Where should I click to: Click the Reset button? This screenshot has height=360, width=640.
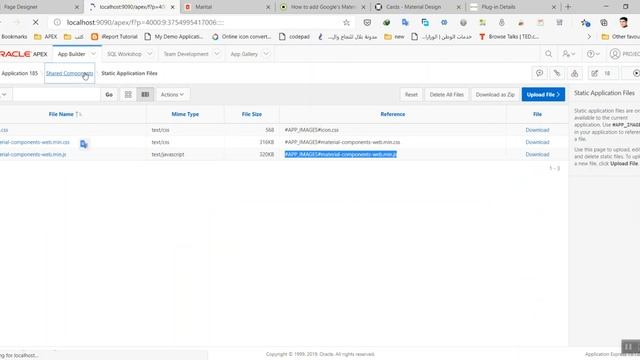(411, 94)
